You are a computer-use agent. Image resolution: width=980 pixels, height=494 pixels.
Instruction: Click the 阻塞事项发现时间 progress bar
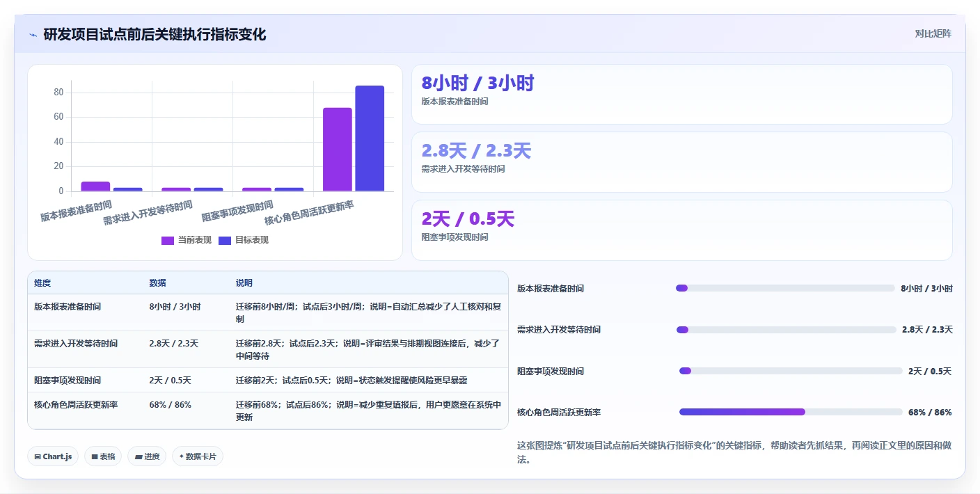pos(791,371)
